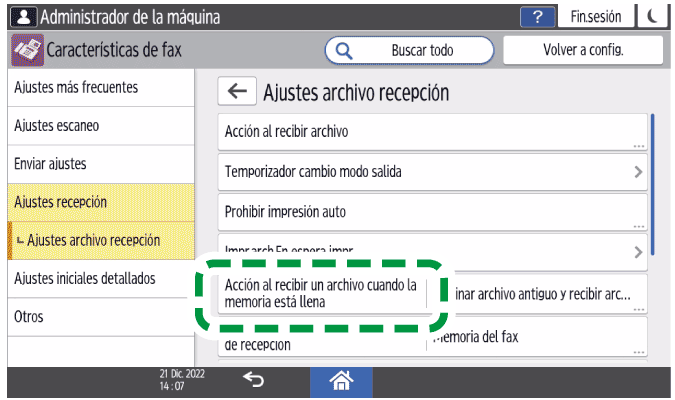Viewport: 675px width, 400px height.
Task: Tap the return arrow in bottom bar
Action: coord(254,379)
